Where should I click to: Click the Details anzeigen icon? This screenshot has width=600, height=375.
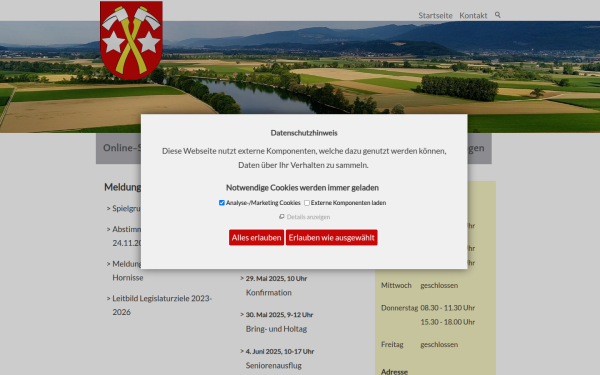(x=282, y=217)
